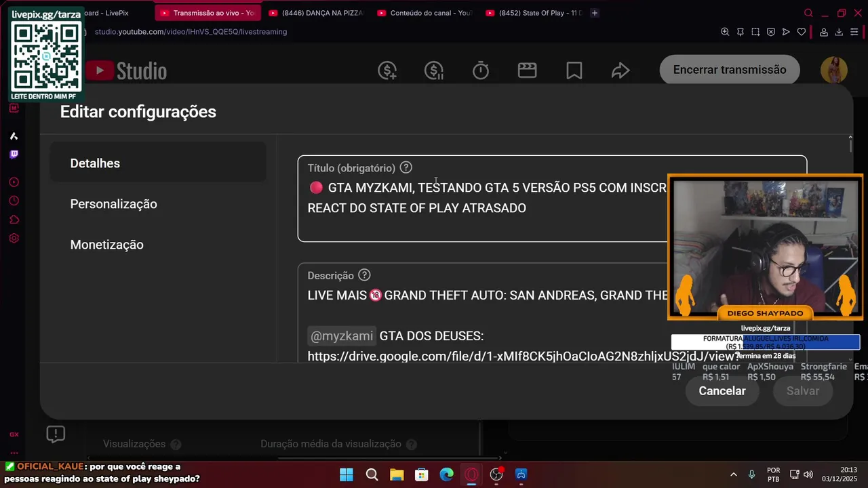The width and height of the screenshot is (868, 488).
Task: Switch to Transmissão ao vivo browser tab
Action: [206, 13]
